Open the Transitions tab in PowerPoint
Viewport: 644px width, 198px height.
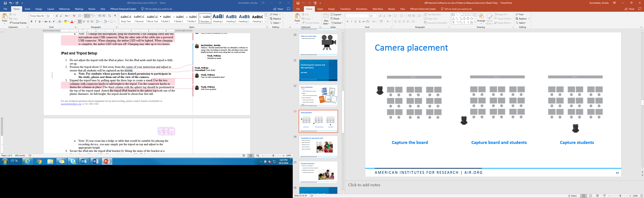tap(345, 9)
